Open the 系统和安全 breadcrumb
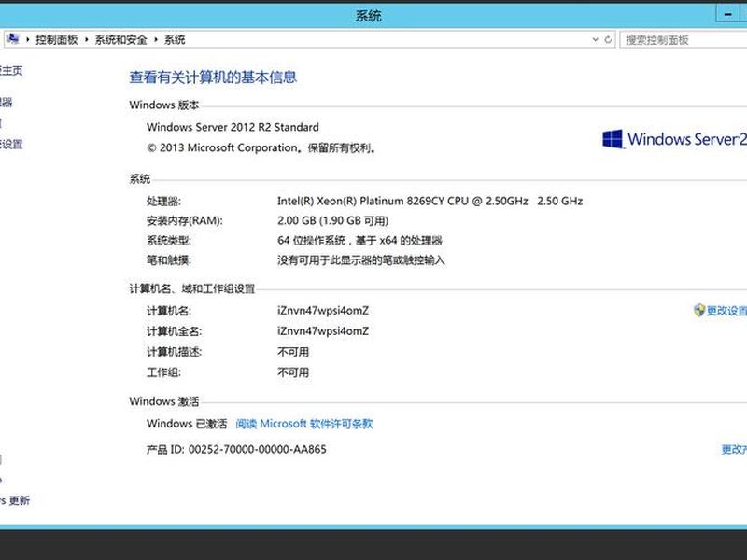Image resolution: width=747 pixels, height=560 pixels. [x=121, y=39]
